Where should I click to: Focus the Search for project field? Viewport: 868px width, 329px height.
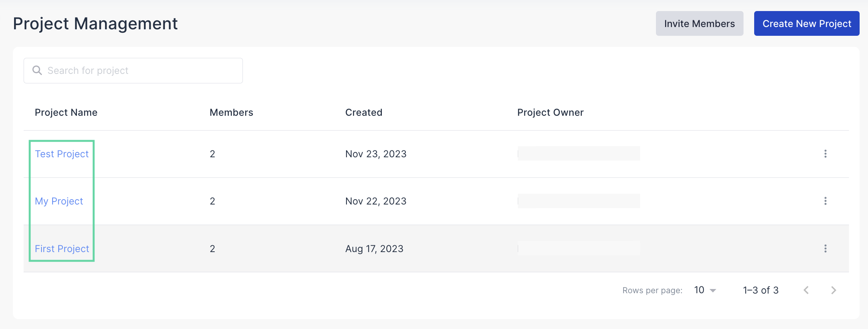pos(141,70)
